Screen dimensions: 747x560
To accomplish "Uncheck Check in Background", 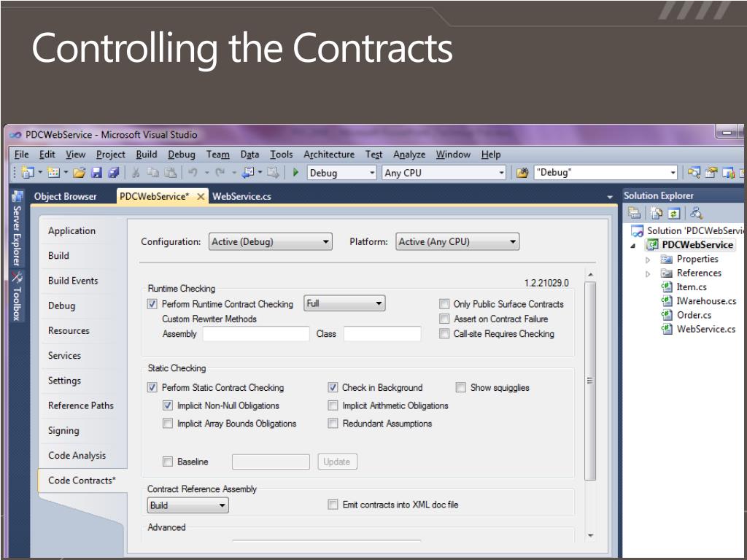I will click(333, 387).
